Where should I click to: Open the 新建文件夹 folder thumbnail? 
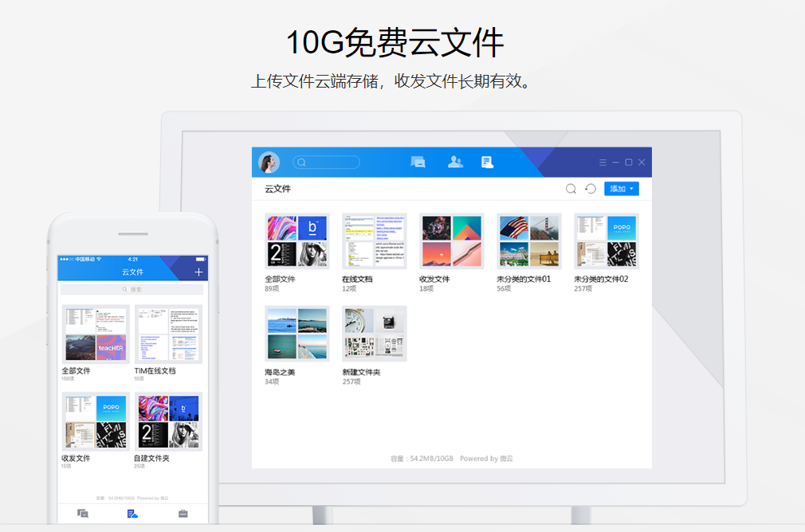coord(375,334)
